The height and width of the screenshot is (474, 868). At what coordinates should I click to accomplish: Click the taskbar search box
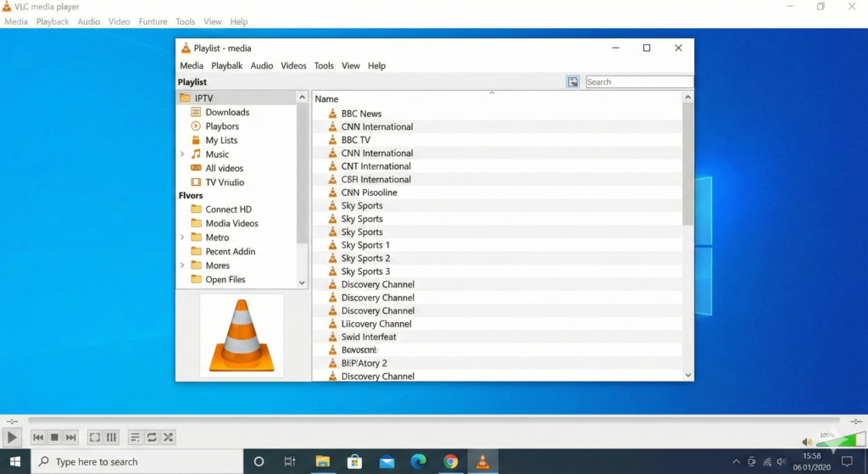(137, 461)
